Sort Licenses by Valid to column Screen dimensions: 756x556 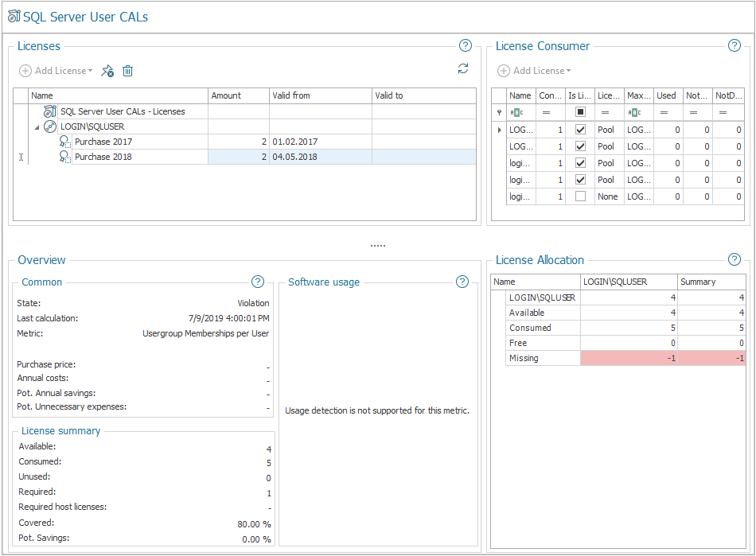(x=424, y=95)
